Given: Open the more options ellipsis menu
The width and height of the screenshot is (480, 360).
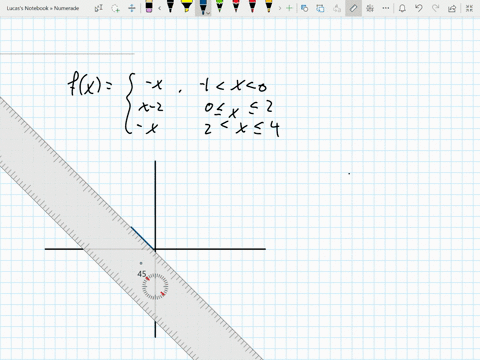Looking at the screenshot, I should click(x=386, y=8).
